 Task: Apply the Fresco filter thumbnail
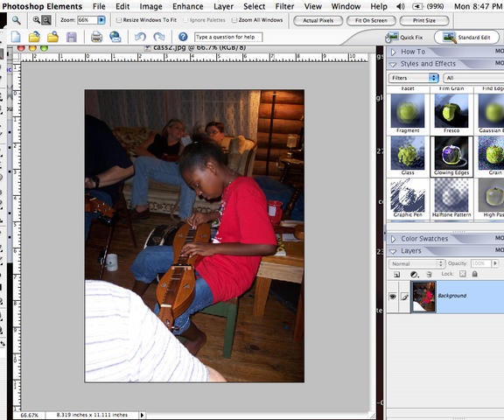point(451,111)
